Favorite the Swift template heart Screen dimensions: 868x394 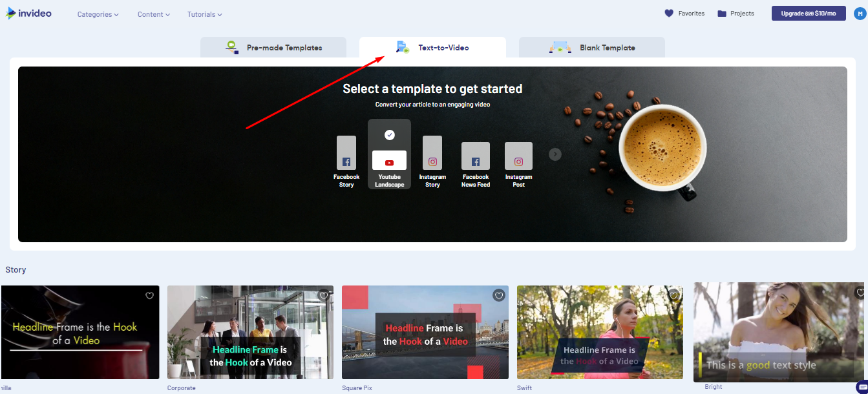673,295
